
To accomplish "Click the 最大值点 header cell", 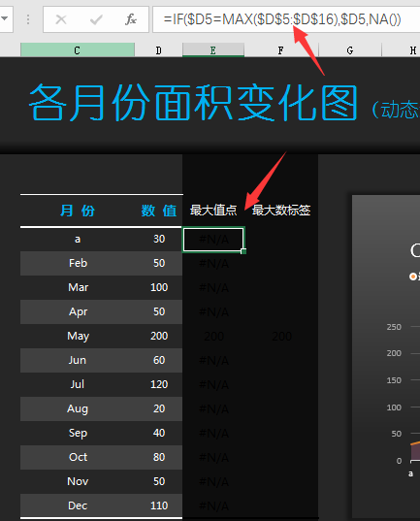I will coord(213,211).
